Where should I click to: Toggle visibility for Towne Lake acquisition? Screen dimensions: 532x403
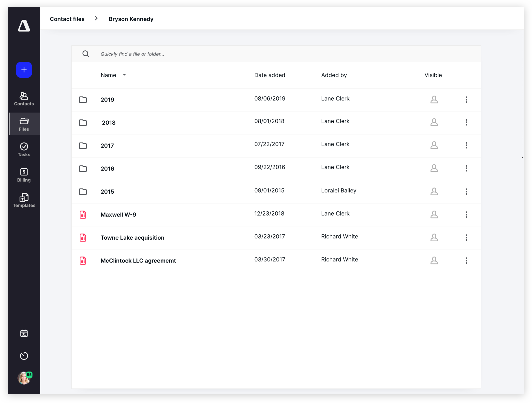434,237
